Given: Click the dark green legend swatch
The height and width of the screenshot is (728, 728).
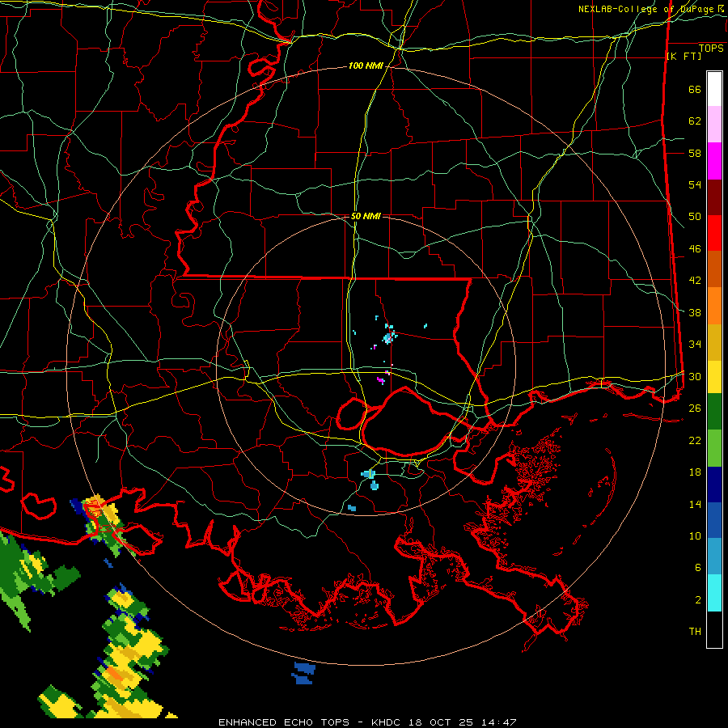Looking at the screenshot, I should click(x=714, y=412).
